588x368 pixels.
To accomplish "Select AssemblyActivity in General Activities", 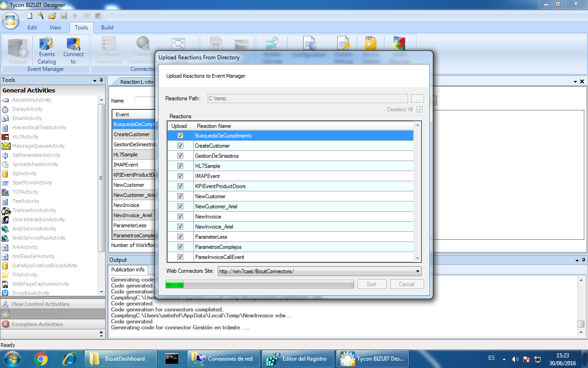I will 32,100.
